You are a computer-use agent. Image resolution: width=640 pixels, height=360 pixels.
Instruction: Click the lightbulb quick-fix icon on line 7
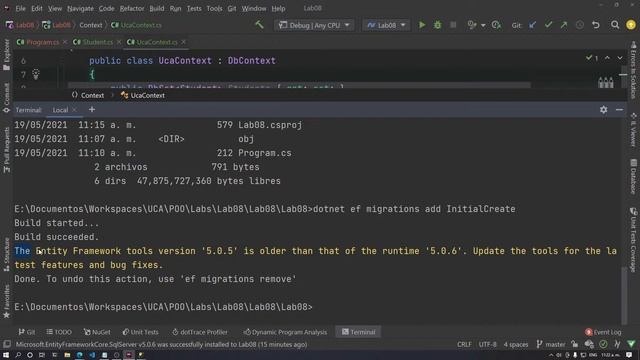(36, 74)
